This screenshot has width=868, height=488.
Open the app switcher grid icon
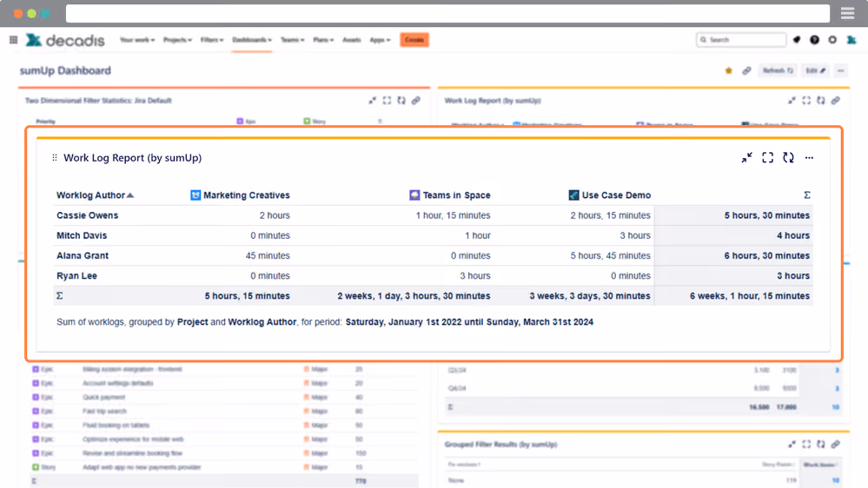(13, 40)
